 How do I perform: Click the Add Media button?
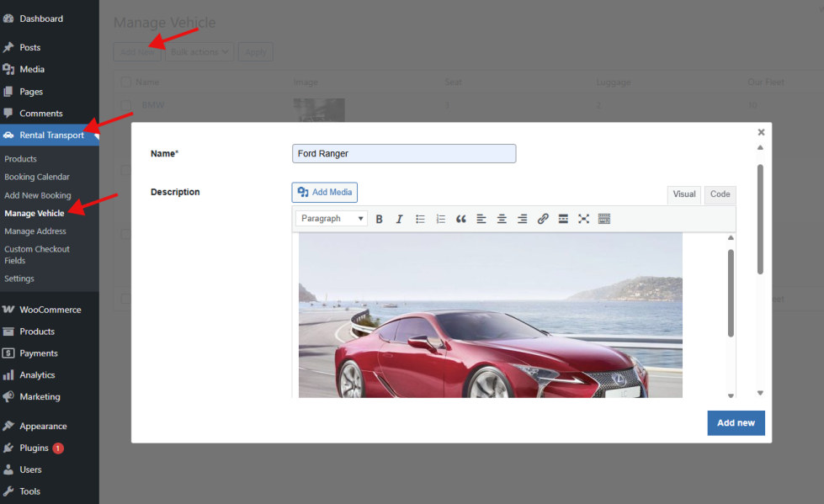pyautogui.click(x=325, y=193)
